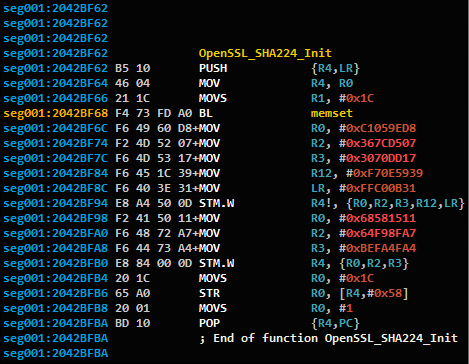Click address seg001:2042BFB6
This screenshot has height=364, width=469.
click(55, 293)
